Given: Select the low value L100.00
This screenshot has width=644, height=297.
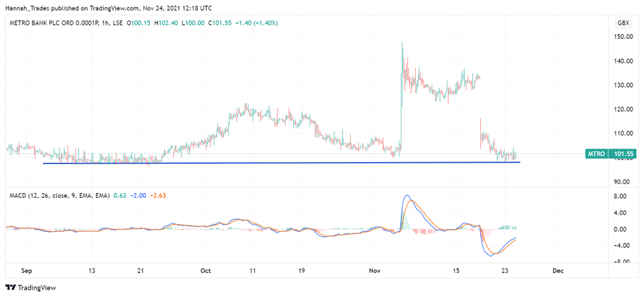Looking at the screenshot, I should [x=193, y=23].
